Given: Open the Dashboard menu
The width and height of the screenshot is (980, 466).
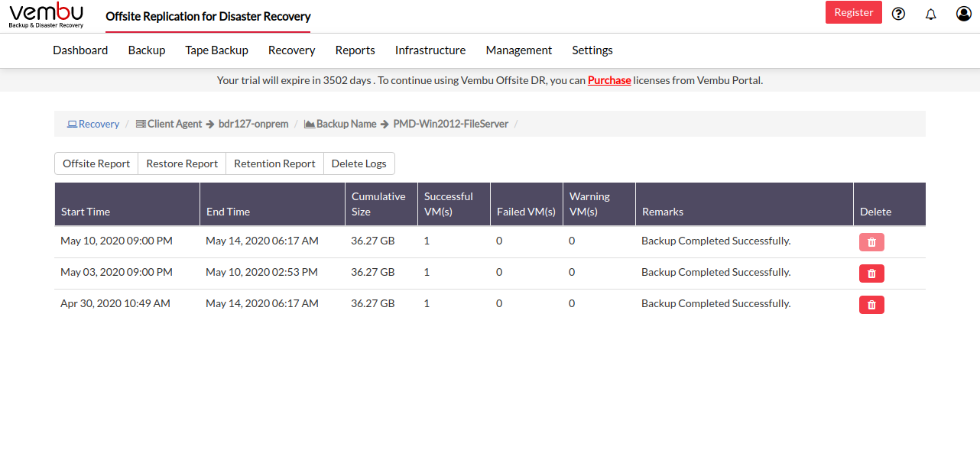Looking at the screenshot, I should [x=80, y=50].
